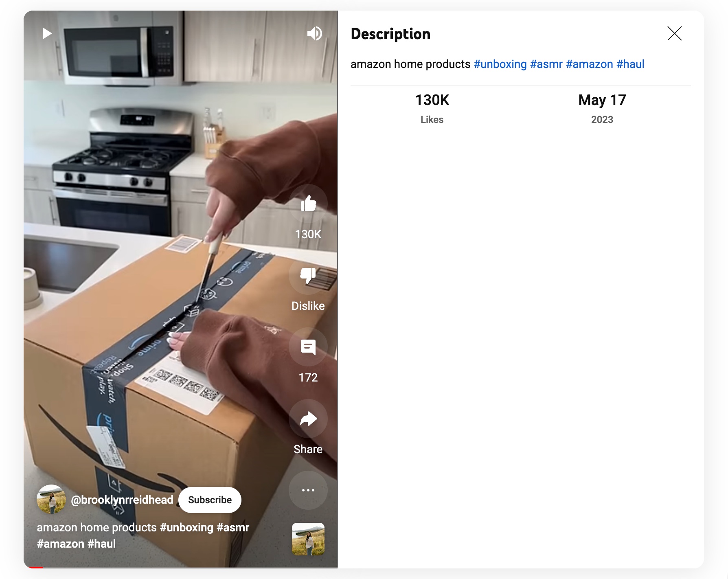Click #haul in the video caption overlay
728x579 pixels.
pos(102,544)
